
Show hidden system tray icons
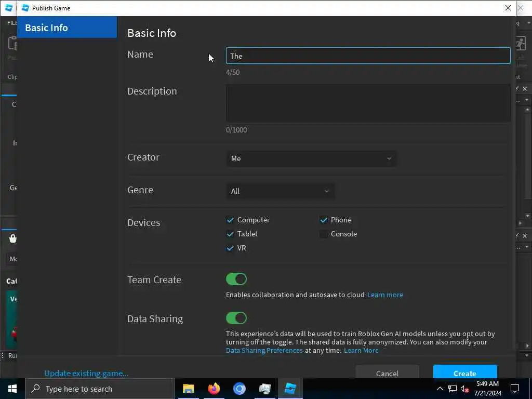pyautogui.click(x=440, y=389)
